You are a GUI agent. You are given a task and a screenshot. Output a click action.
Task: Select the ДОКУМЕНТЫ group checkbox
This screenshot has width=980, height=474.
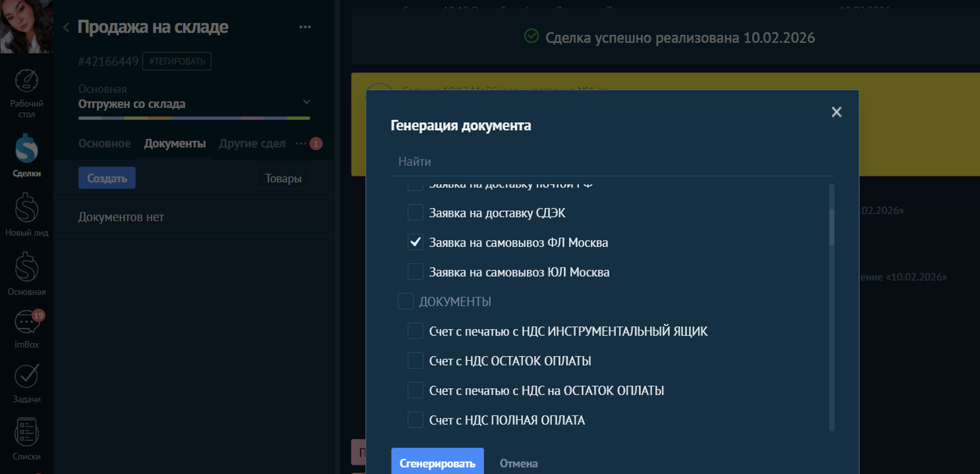point(405,302)
